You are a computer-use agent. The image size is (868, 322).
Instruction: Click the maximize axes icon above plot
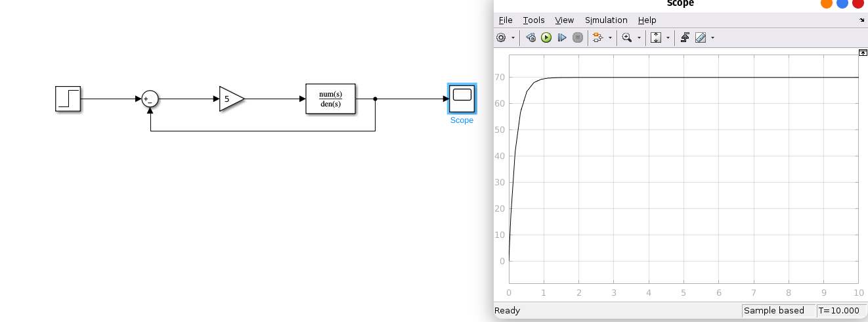(863, 53)
